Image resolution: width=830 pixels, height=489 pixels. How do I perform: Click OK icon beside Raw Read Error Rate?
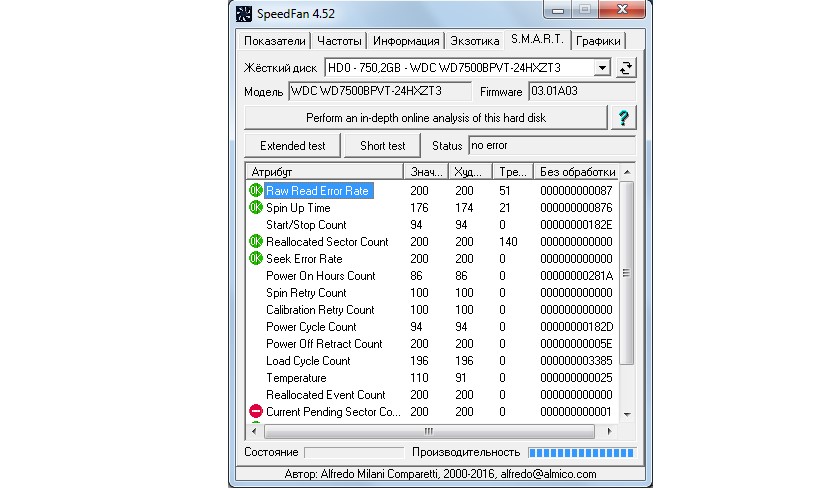pos(256,191)
